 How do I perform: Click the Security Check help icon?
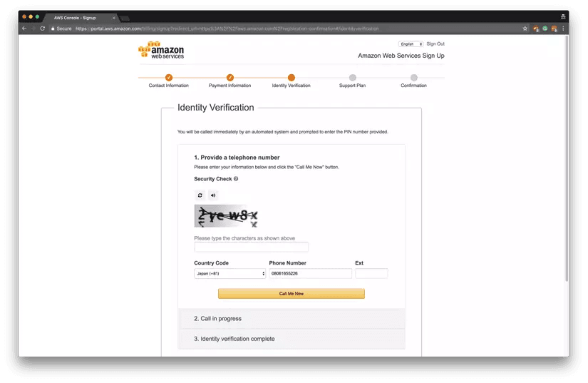click(236, 179)
